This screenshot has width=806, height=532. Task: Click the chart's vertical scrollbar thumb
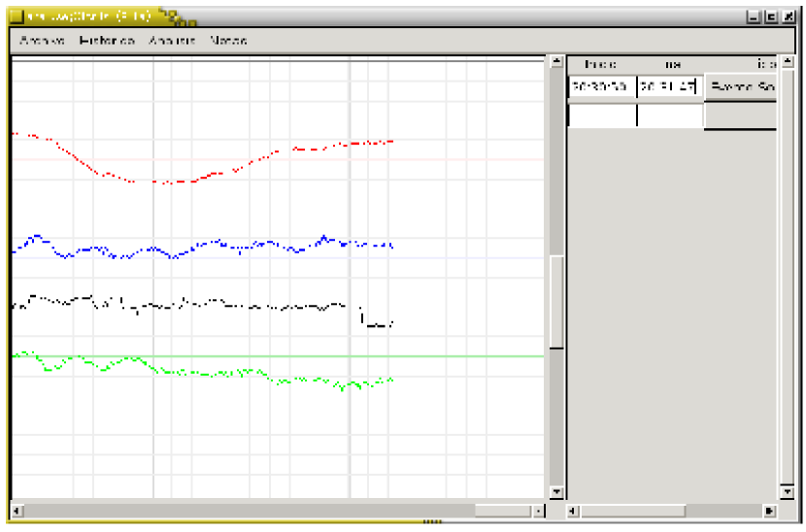pyautogui.click(x=556, y=301)
